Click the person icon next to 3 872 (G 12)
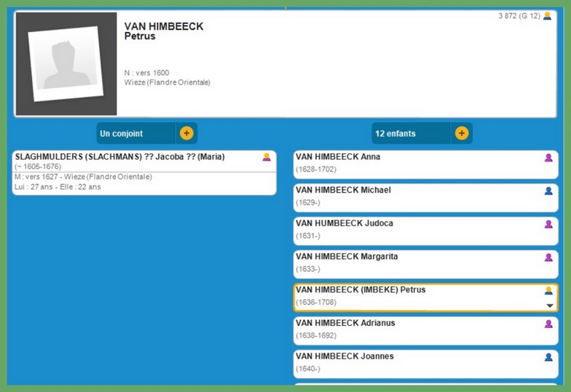This screenshot has height=392, width=571. pos(547,16)
